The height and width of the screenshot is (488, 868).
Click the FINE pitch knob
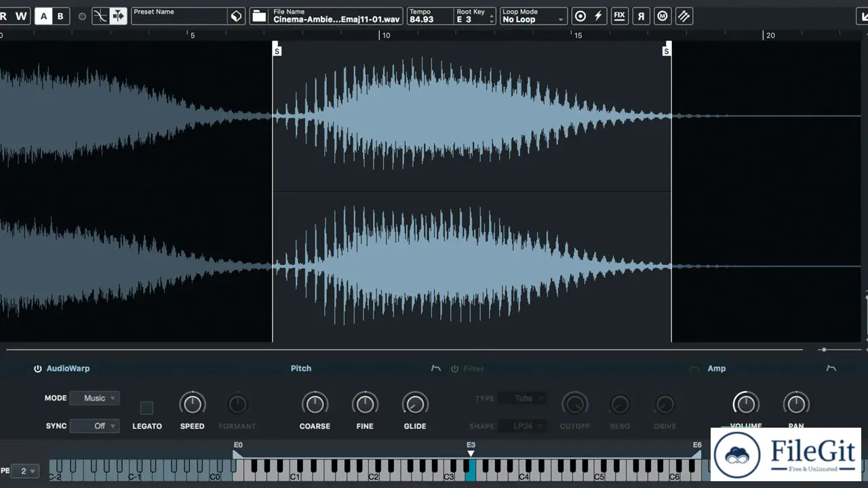click(x=365, y=405)
